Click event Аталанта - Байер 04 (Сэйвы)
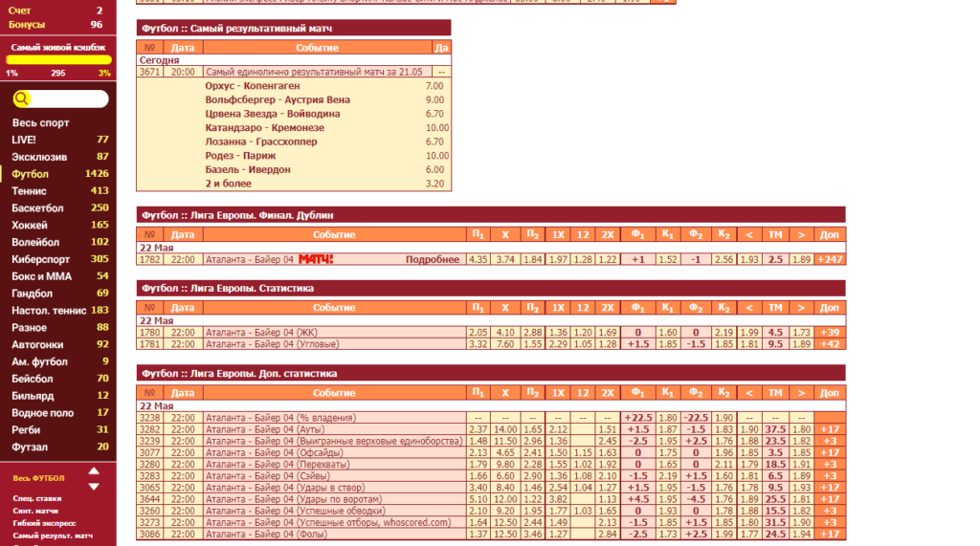 point(268,476)
